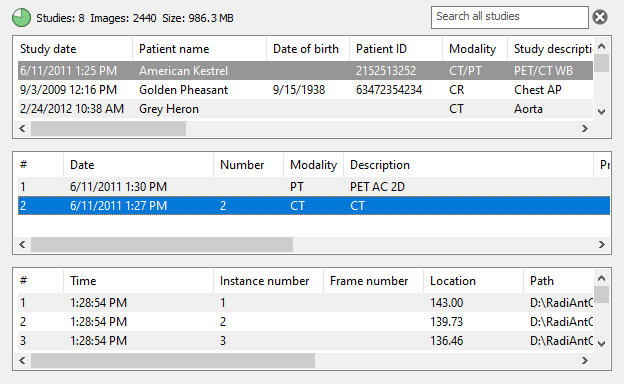
Task: Focus the Search all studies field
Action: 509,17
